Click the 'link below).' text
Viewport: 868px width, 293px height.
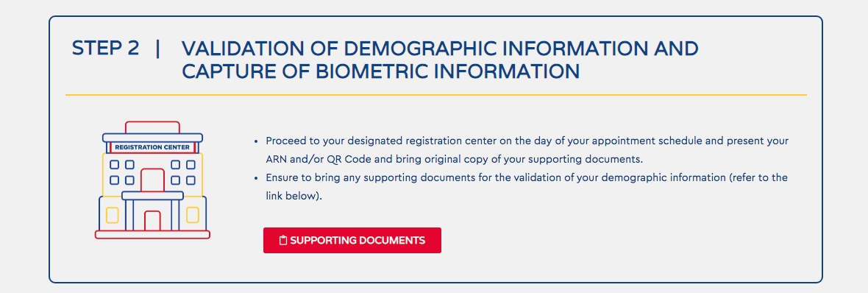294,197
